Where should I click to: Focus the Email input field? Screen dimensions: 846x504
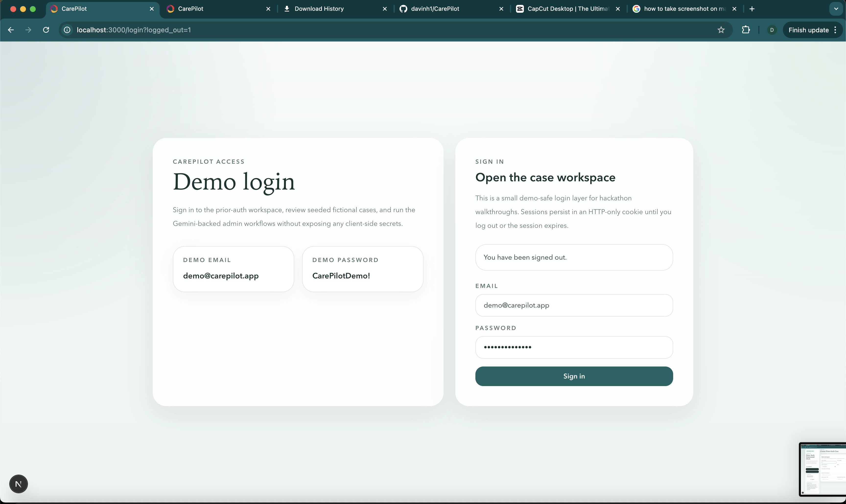pyautogui.click(x=574, y=305)
